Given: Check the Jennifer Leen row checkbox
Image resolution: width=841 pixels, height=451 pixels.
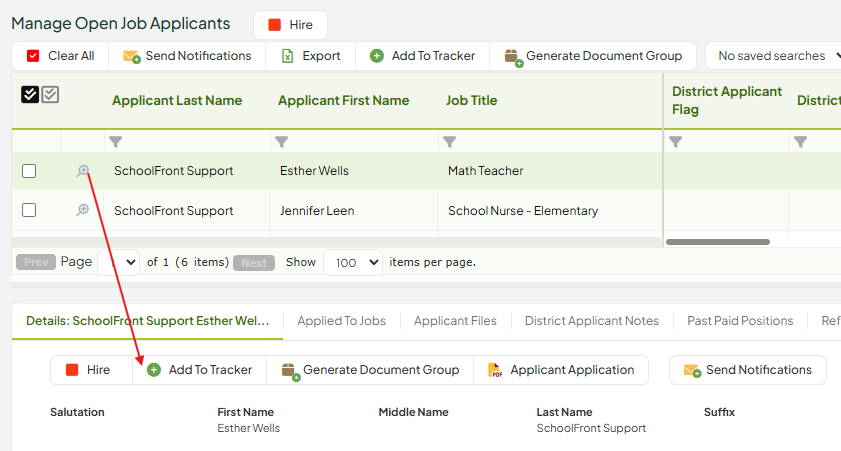Looking at the screenshot, I should point(29,210).
